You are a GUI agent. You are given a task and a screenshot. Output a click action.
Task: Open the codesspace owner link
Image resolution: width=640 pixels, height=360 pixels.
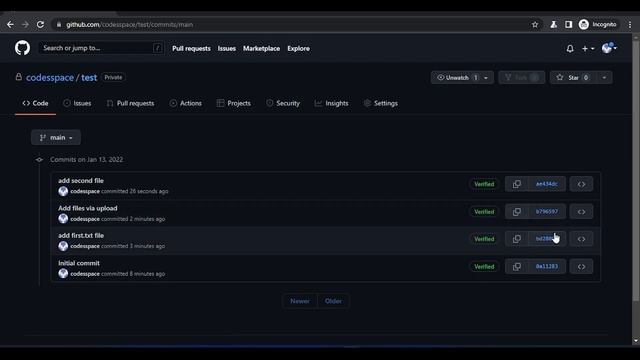pyautogui.click(x=50, y=78)
